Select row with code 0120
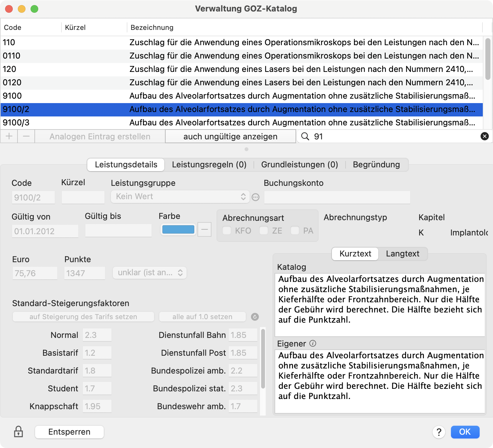Image resolution: width=493 pixels, height=448 pixels. pyautogui.click(x=242, y=83)
